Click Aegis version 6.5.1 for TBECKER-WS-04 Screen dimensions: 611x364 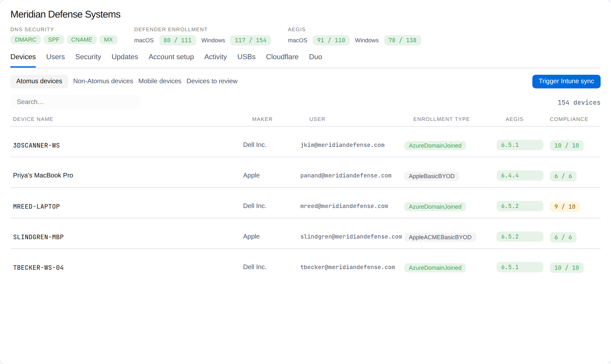tap(520, 267)
